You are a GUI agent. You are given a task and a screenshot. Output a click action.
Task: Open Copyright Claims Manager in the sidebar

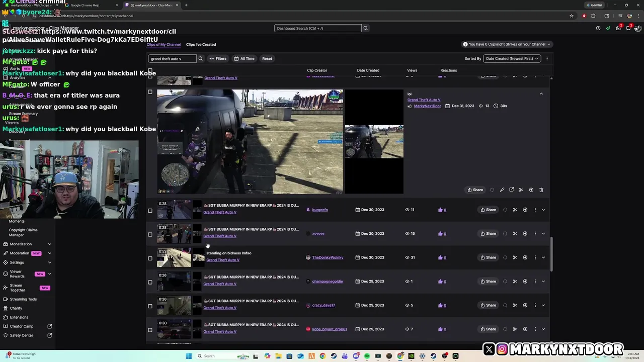23,232
